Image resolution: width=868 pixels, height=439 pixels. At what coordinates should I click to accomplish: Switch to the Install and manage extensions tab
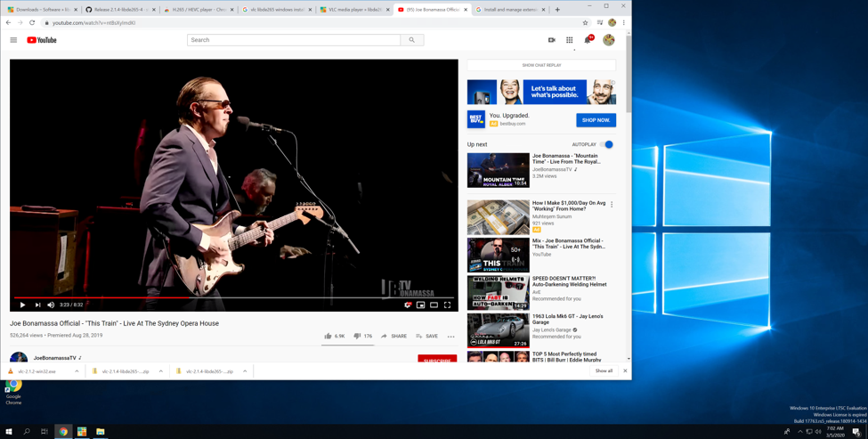pos(507,10)
